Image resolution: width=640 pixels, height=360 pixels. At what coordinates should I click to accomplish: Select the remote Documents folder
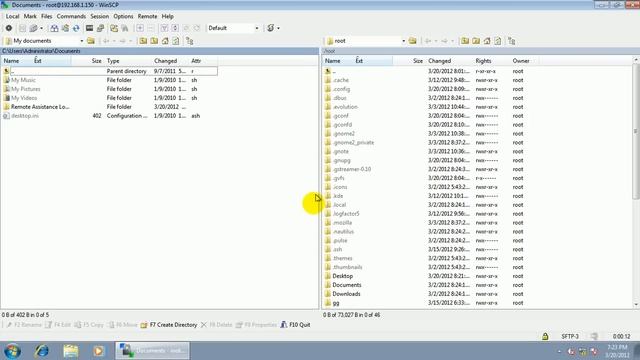click(x=347, y=285)
